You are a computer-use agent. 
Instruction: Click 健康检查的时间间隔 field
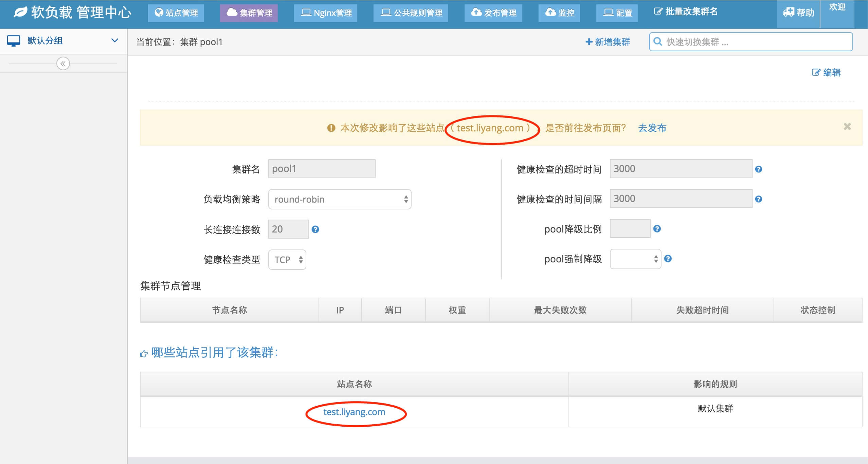[681, 199]
